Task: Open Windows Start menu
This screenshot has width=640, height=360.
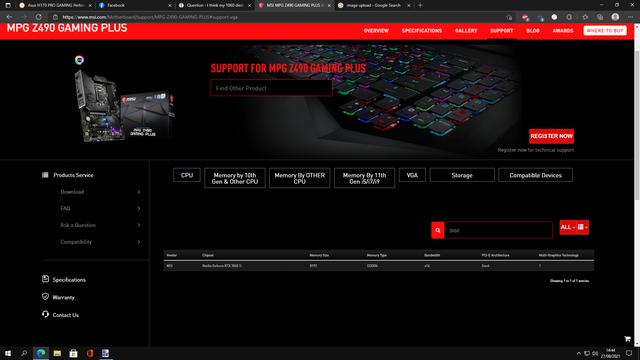Action: point(8,353)
